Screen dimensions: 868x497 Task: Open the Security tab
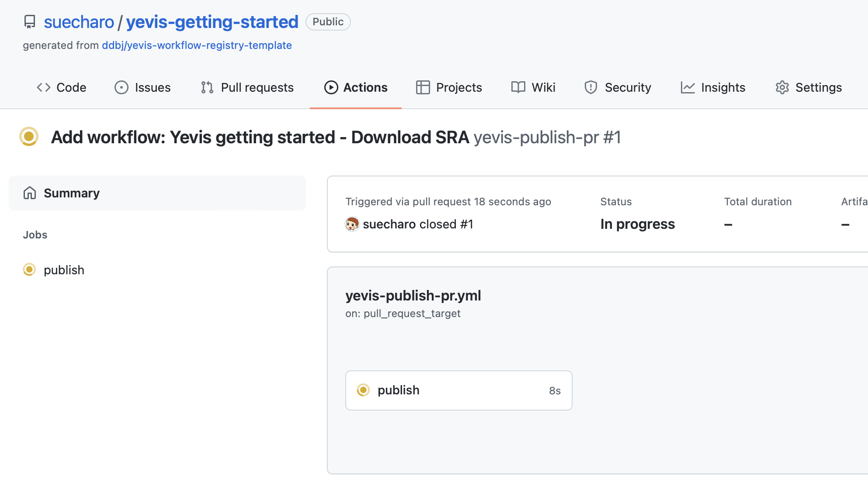pyautogui.click(x=618, y=87)
